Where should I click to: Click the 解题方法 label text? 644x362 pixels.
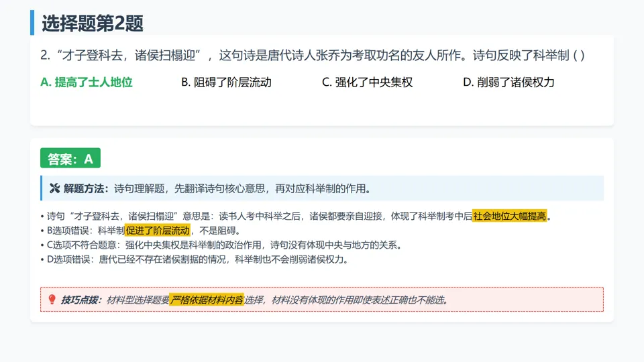pyautogui.click(x=86, y=188)
